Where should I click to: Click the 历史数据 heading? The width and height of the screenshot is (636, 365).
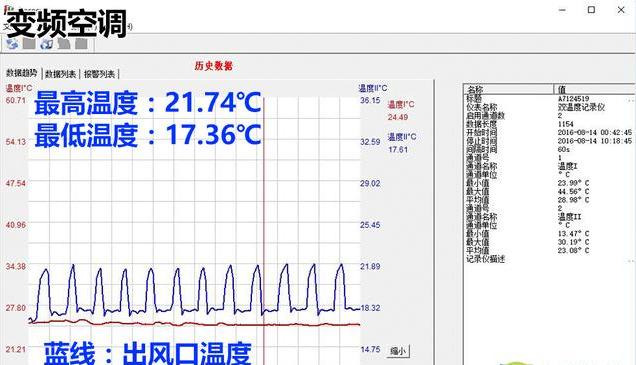tap(213, 66)
